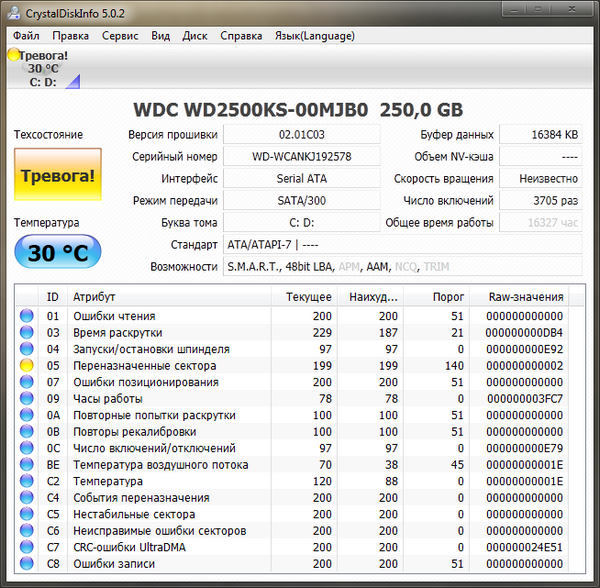This screenshot has height=588, width=600.
Task: Click the Буква тома field C: D:
Action: tap(302, 223)
